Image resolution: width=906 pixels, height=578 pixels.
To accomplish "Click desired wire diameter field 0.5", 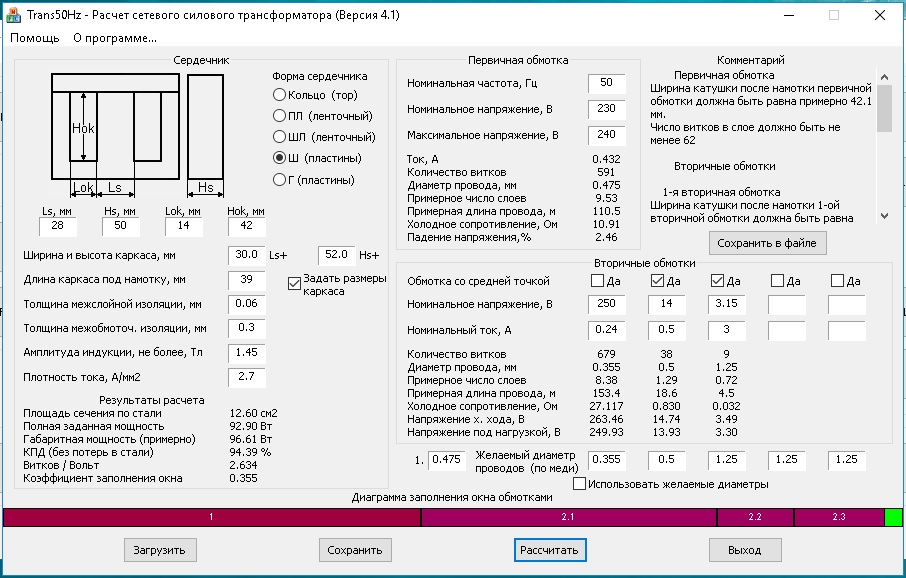I will (x=667, y=460).
